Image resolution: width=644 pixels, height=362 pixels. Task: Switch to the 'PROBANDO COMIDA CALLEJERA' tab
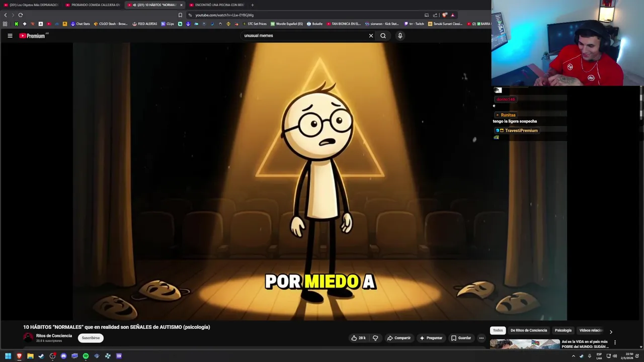tap(93, 5)
